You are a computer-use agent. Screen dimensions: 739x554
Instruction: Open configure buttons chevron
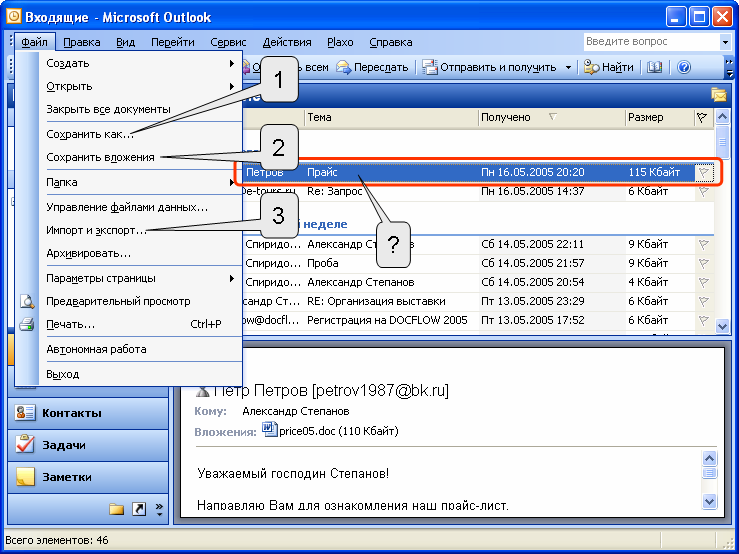click(x=159, y=509)
